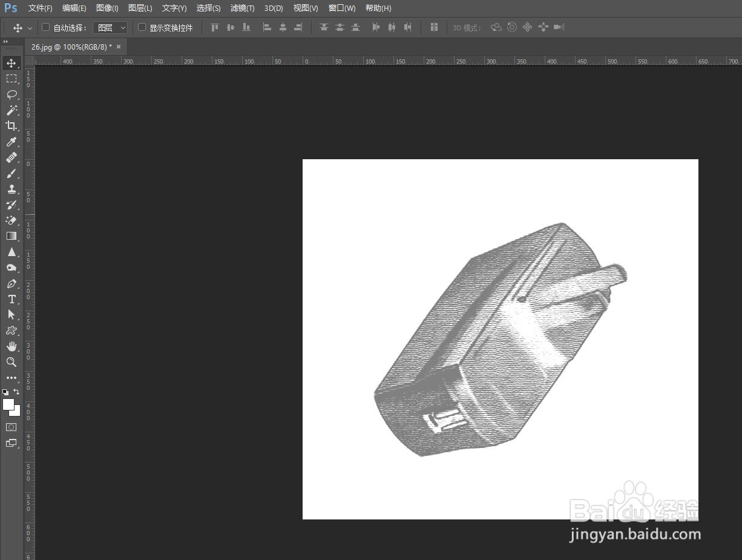
Task: Open the 文件(F) menu
Action: pyautogui.click(x=41, y=8)
